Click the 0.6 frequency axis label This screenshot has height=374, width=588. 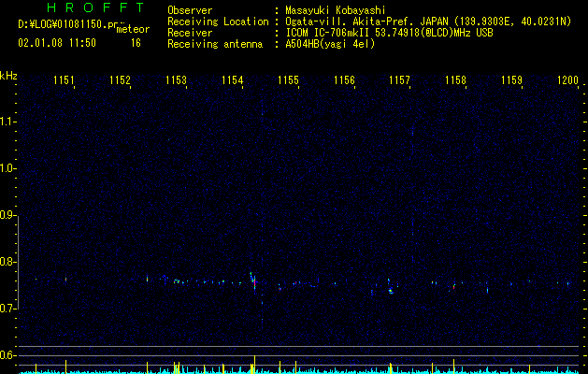7,355
